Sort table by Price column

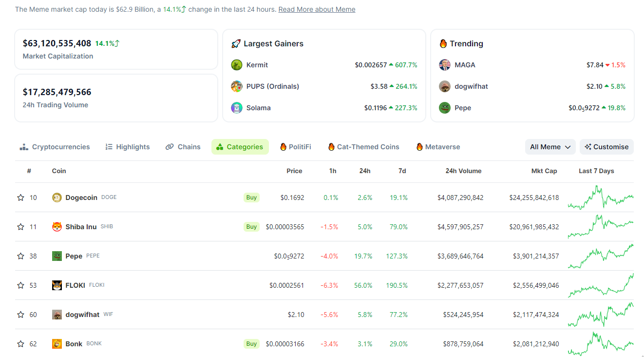point(294,171)
